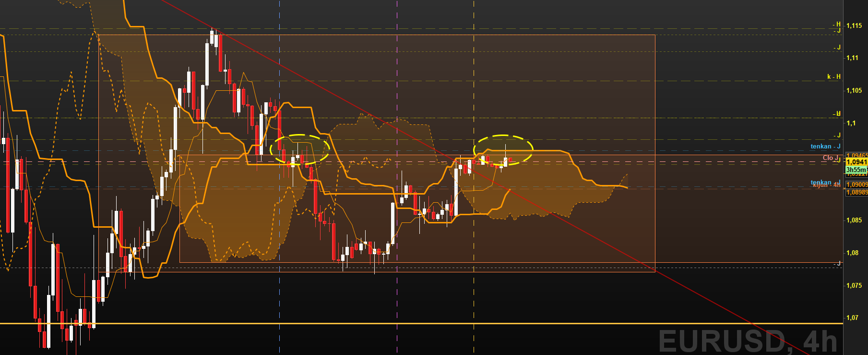The image size is (868, 355).
Task: Click the 1,115 price axis label
Action: (x=854, y=25)
